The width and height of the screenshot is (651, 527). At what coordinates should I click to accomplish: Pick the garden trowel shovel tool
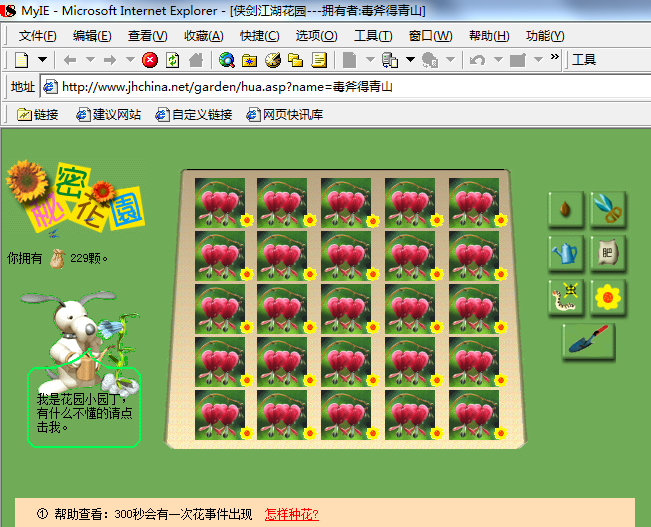tap(588, 341)
